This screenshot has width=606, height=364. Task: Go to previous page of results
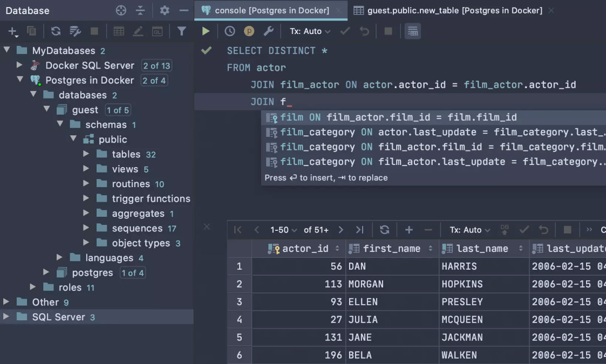point(257,230)
